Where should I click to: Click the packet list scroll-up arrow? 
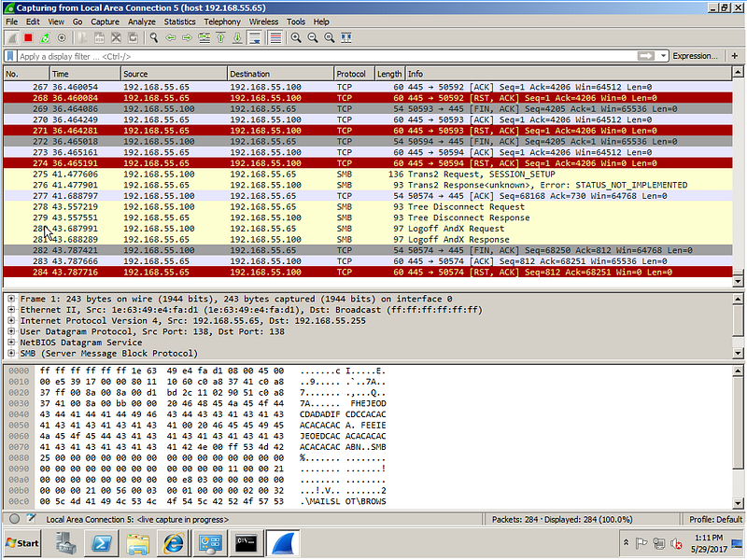tap(738, 73)
